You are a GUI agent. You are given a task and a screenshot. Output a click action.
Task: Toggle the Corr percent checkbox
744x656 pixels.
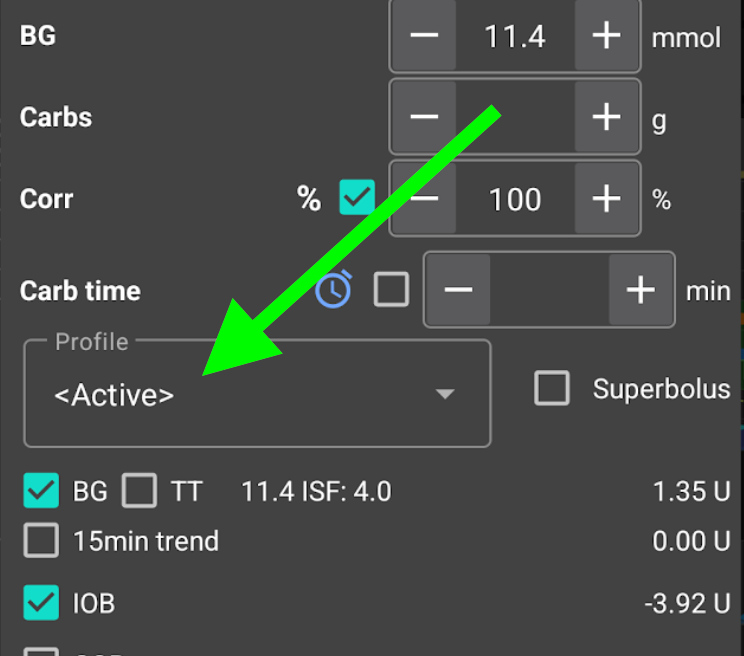357,197
